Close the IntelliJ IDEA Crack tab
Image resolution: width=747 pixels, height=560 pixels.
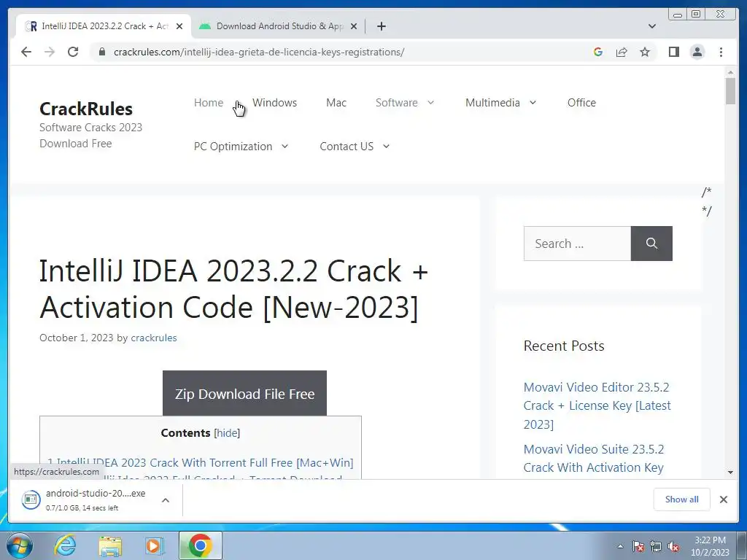click(x=179, y=26)
